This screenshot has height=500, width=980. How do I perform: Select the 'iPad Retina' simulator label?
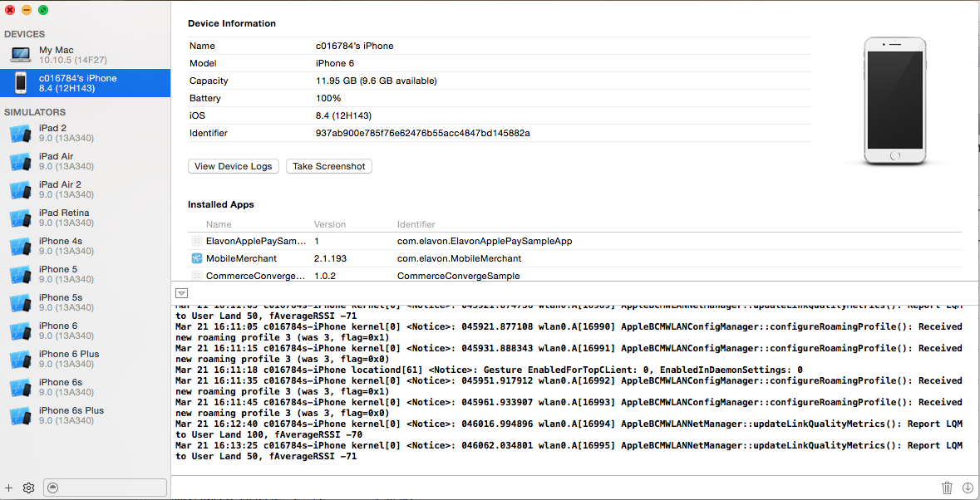64,213
